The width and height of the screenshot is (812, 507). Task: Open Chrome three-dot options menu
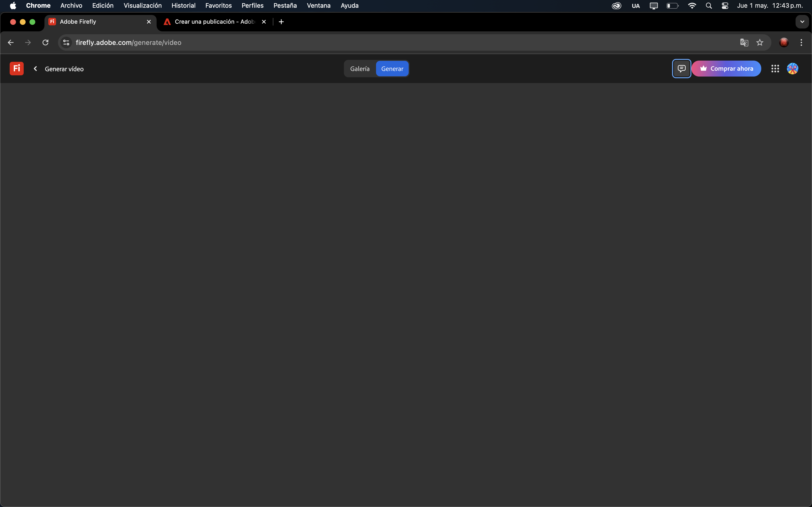point(801,42)
